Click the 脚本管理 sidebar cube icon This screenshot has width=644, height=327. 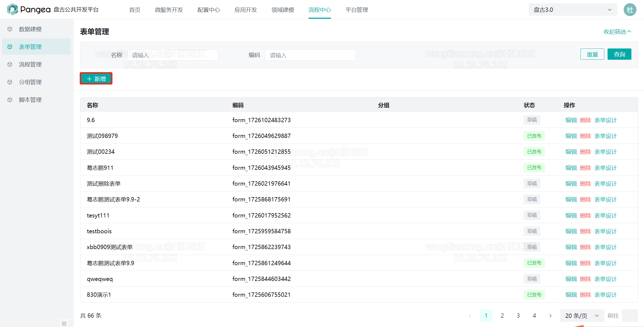click(10, 100)
